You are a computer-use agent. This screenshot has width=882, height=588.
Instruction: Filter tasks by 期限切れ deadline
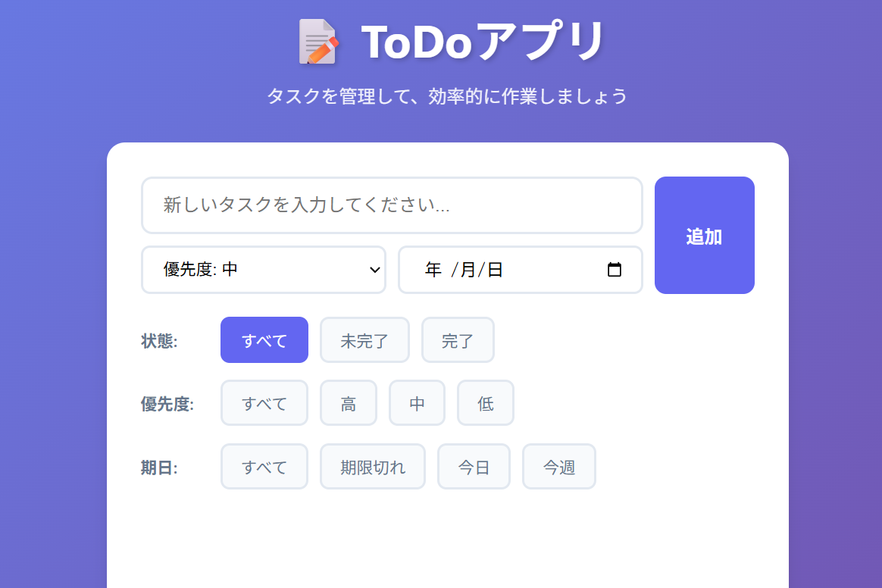pyautogui.click(x=372, y=466)
